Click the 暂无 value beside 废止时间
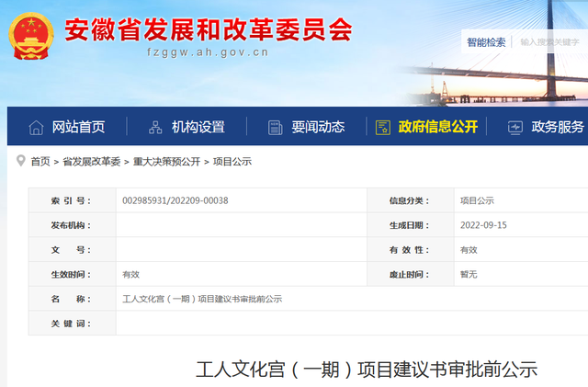The width and height of the screenshot is (588, 387). tap(469, 274)
